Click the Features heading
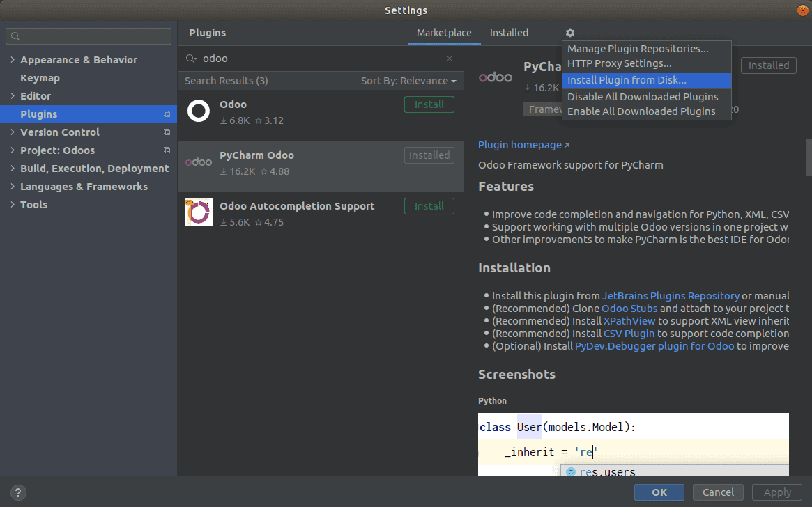This screenshot has width=812, height=507. [506, 186]
